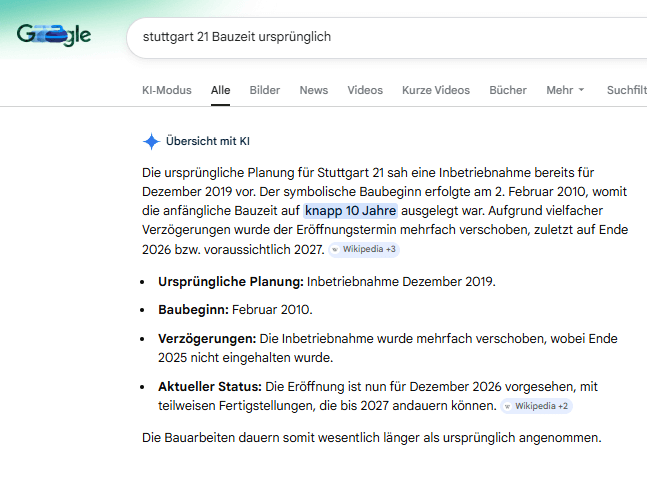Expand the 'Wikipedia +2' source chip

[536, 406]
